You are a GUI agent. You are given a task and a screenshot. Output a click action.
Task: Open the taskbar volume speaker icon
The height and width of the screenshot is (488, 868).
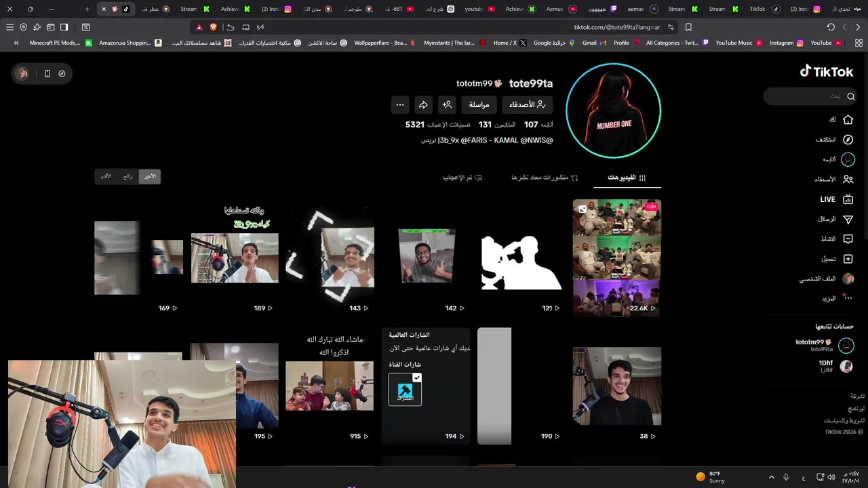[831, 477]
